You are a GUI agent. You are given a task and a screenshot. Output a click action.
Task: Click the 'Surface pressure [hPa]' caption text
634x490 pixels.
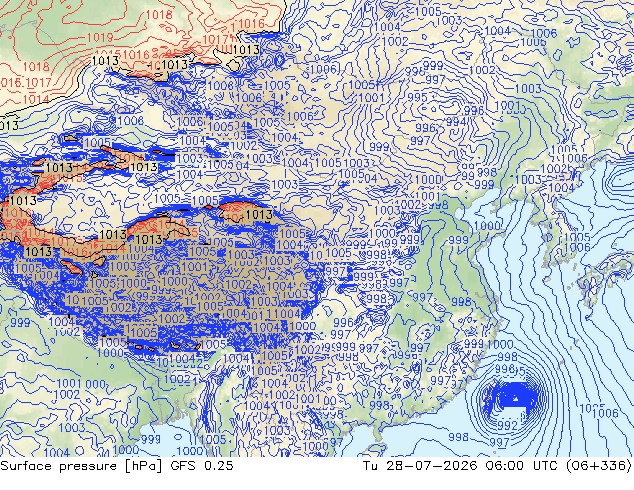coord(81,466)
